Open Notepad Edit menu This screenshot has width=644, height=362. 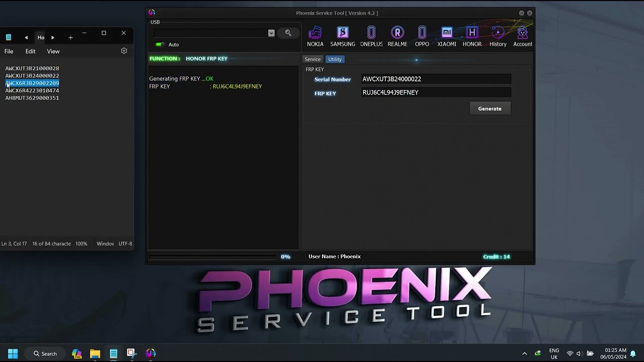click(x=31, y=51)
